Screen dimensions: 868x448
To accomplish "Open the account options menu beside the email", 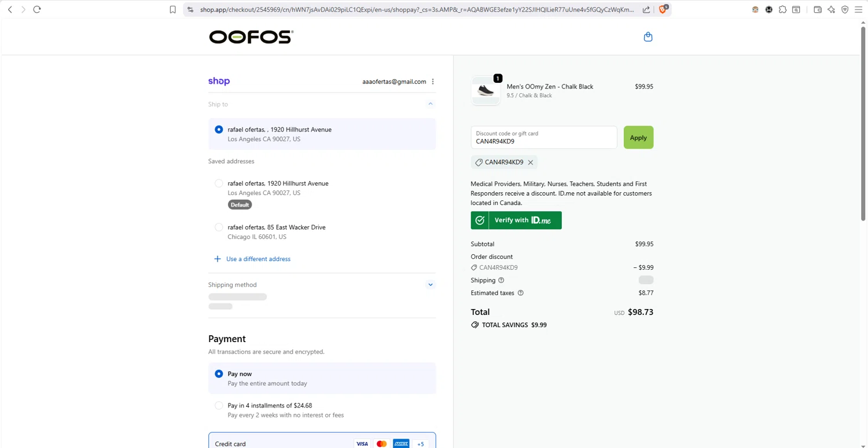I will [x=433, y=82].
